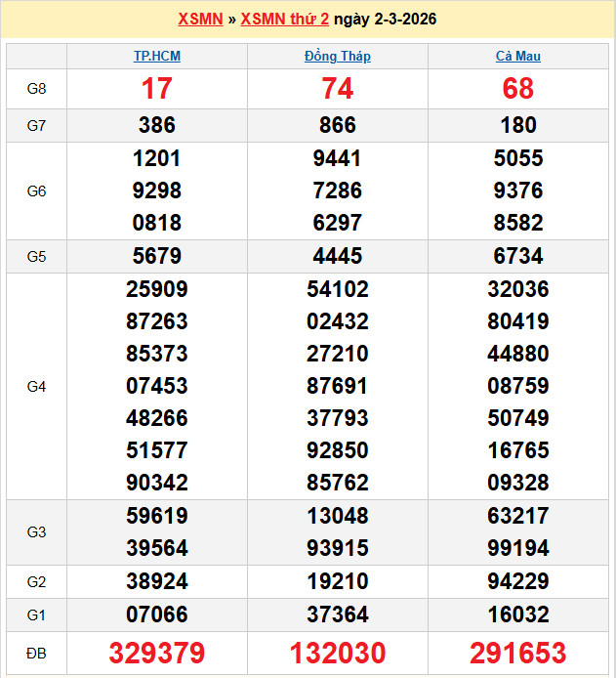
Task: Click the ĐB row label
Action: (36, 654)
